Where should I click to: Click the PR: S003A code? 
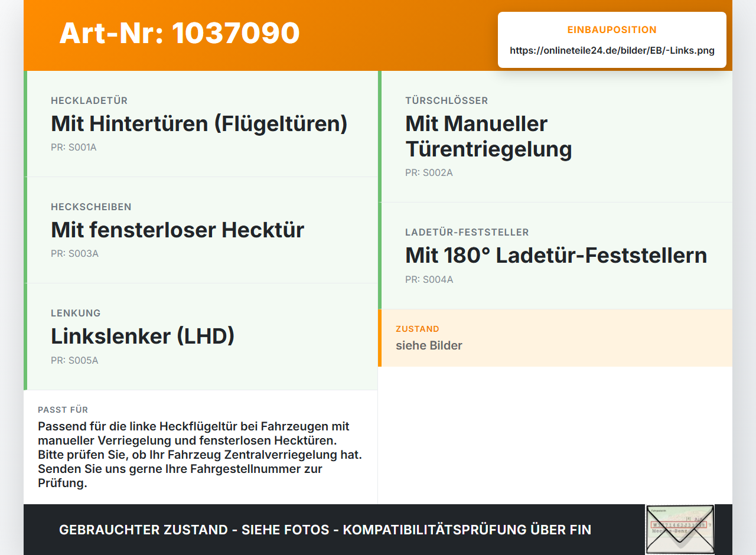tap(74, 254)
